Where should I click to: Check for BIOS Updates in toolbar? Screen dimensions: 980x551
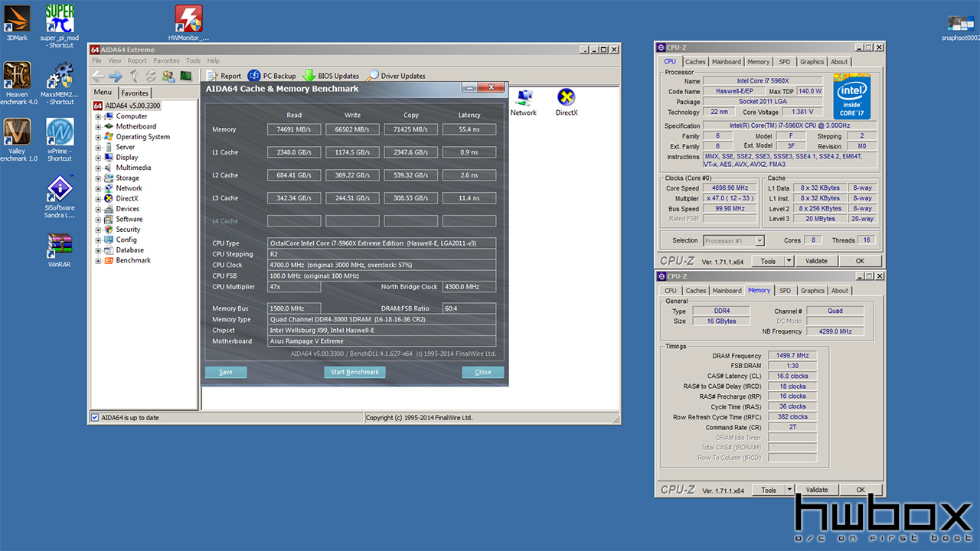[331, 76]
